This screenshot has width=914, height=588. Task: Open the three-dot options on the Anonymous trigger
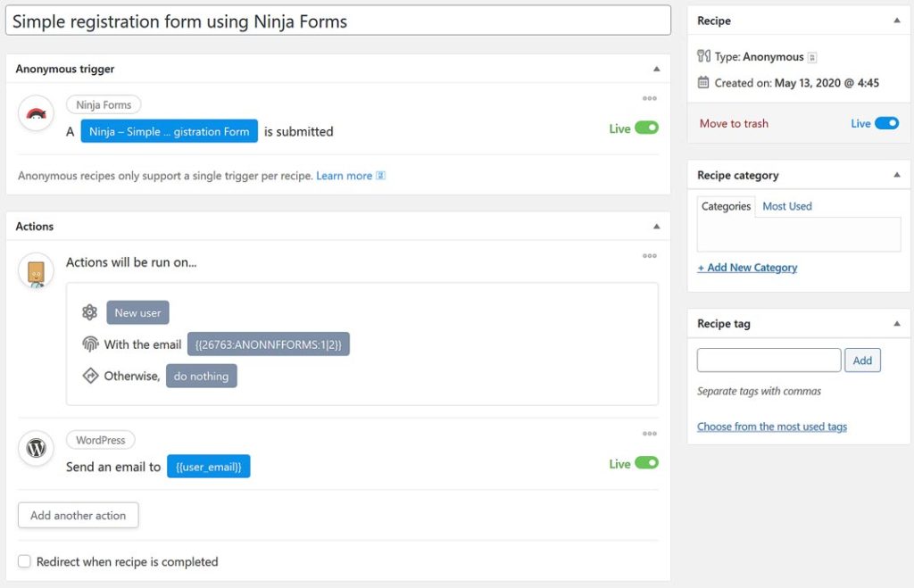click(x=649, y=98)
